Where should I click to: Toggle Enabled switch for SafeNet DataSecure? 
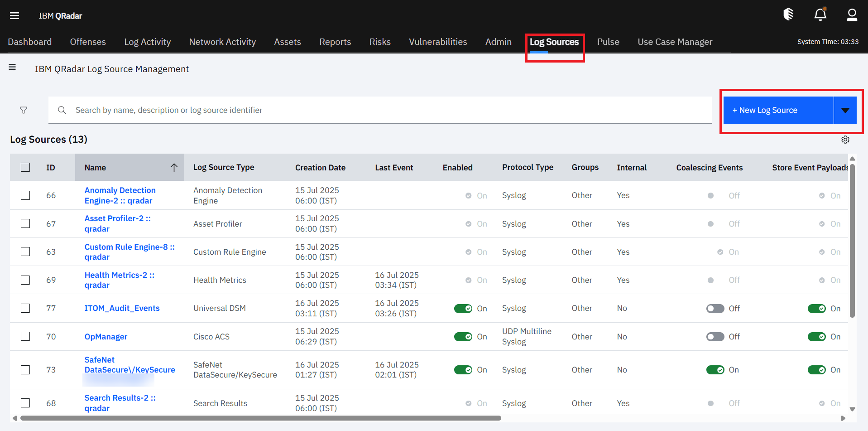pos(463,370)
